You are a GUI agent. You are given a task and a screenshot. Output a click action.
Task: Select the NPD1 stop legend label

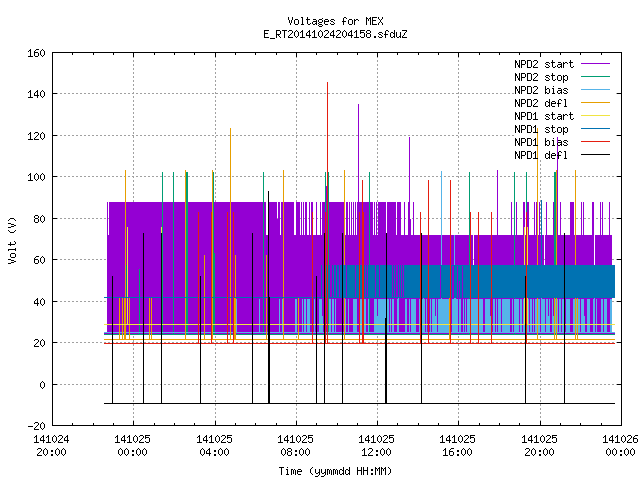point(541,129)
